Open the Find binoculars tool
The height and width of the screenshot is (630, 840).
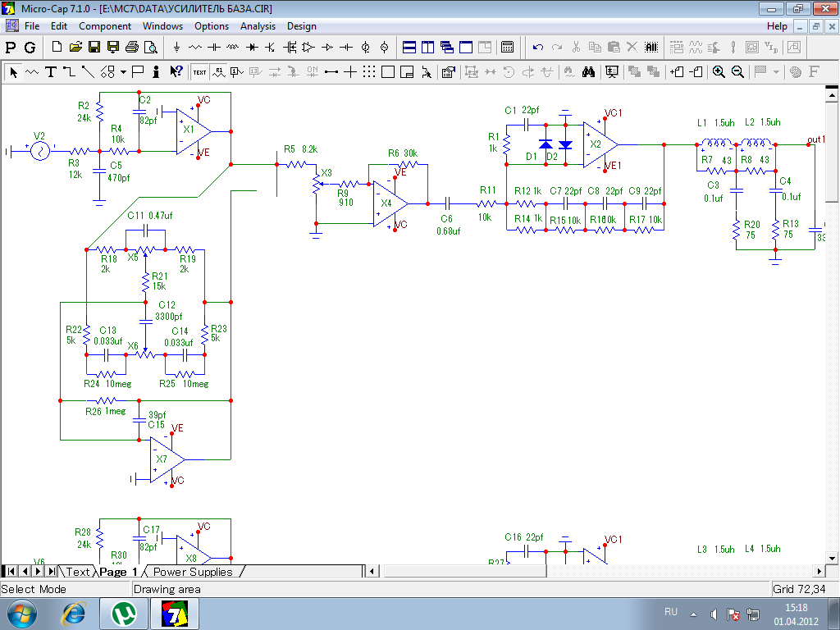(x=588, y=72)
